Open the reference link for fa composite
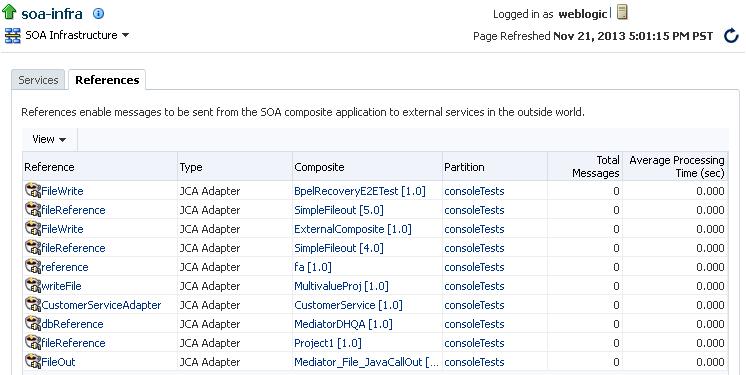The image size is (746, 375). tap(65, 267)
